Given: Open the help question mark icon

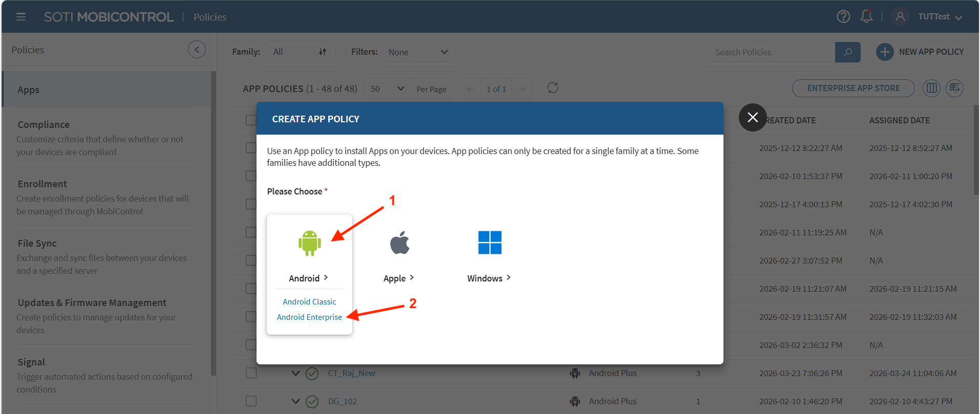Looking at the screenshot, I should [x=843, y=17].
